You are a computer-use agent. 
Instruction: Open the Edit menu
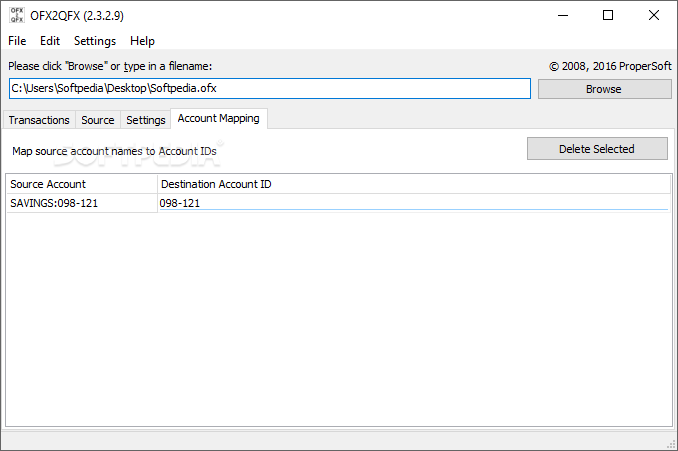[x=50, y=41]
